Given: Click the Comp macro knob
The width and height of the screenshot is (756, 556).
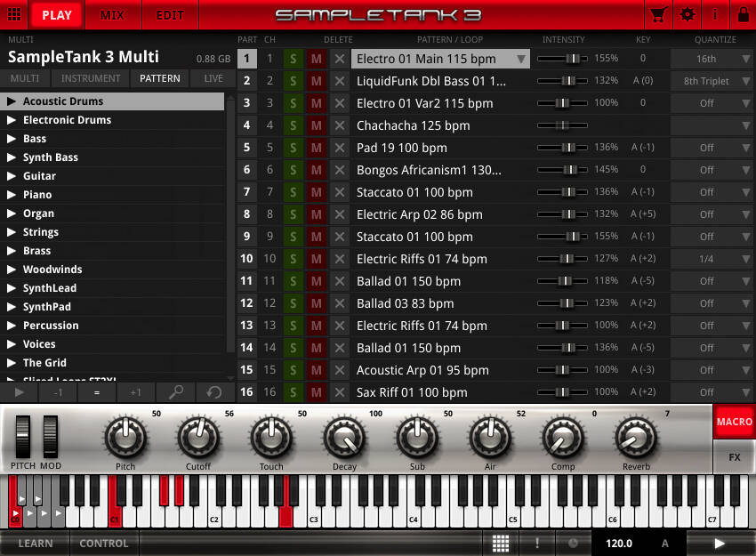Looking at the screenshot, I should (563, 438).
